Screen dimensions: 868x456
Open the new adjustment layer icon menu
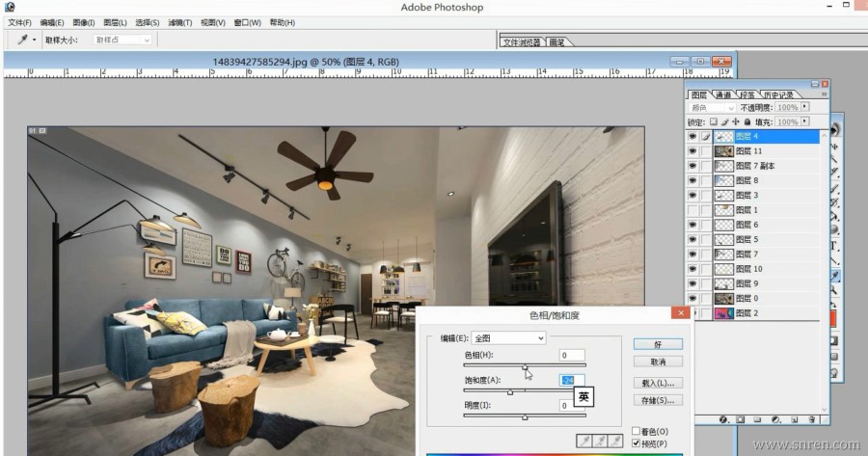[776, 420]
